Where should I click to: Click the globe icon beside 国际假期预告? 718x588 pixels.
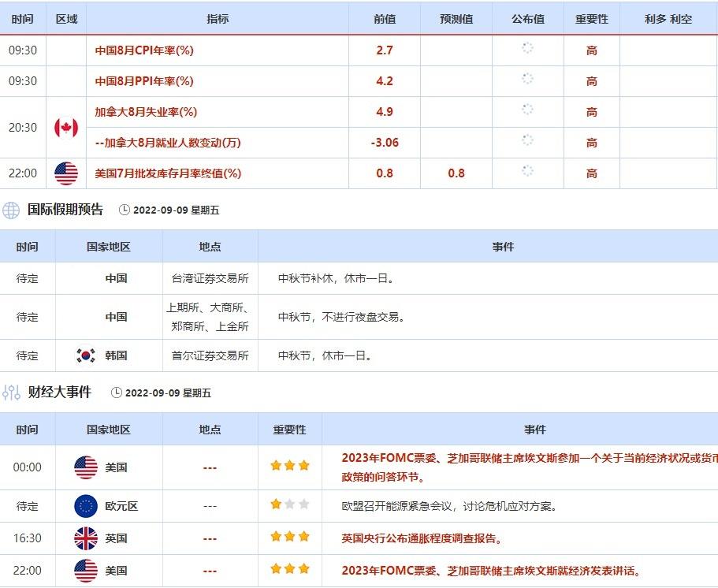[11, 210]
